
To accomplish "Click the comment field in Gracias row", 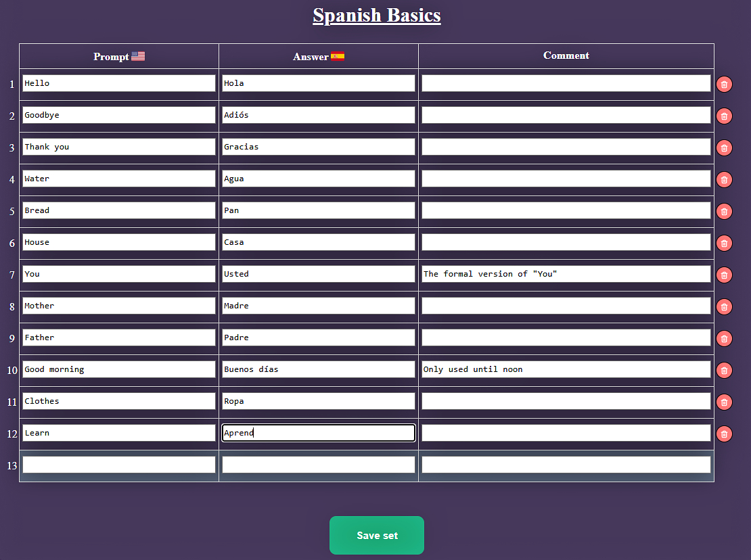I will tap(566, 147).
